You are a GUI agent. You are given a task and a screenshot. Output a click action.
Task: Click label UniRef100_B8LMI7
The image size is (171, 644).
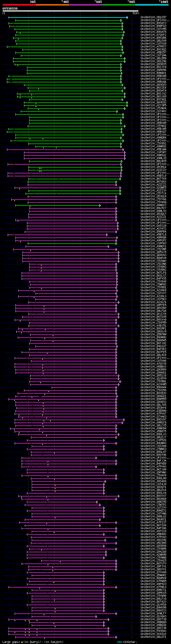pyautogui.click(x=153, y=208)
